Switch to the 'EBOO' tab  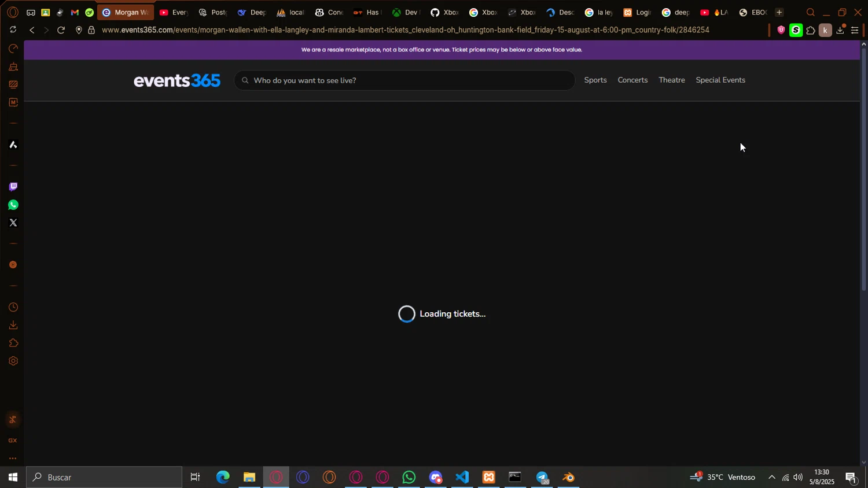753,12
